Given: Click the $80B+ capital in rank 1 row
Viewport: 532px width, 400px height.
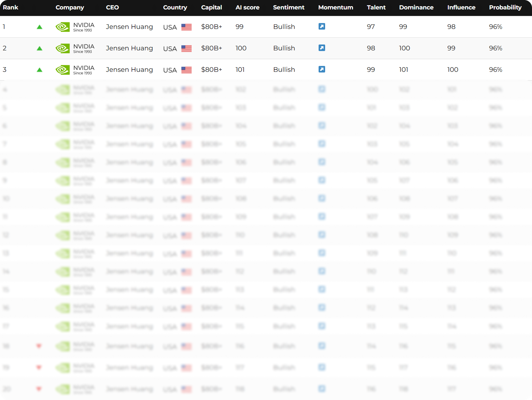Looking at the screenshot, I should click(x=211, y=27).
